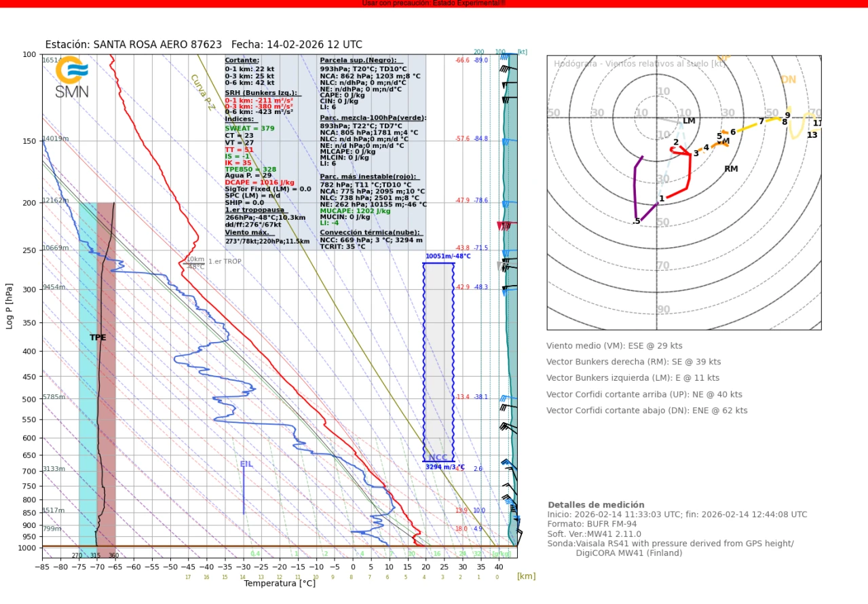Click the '700' pressure axis tick
The image size is (868, 604).
29,471
